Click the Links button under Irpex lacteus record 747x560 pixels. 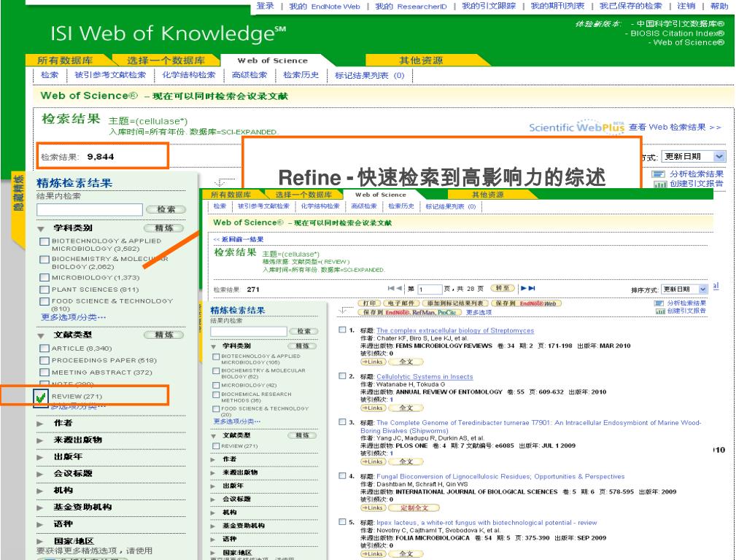373,554
